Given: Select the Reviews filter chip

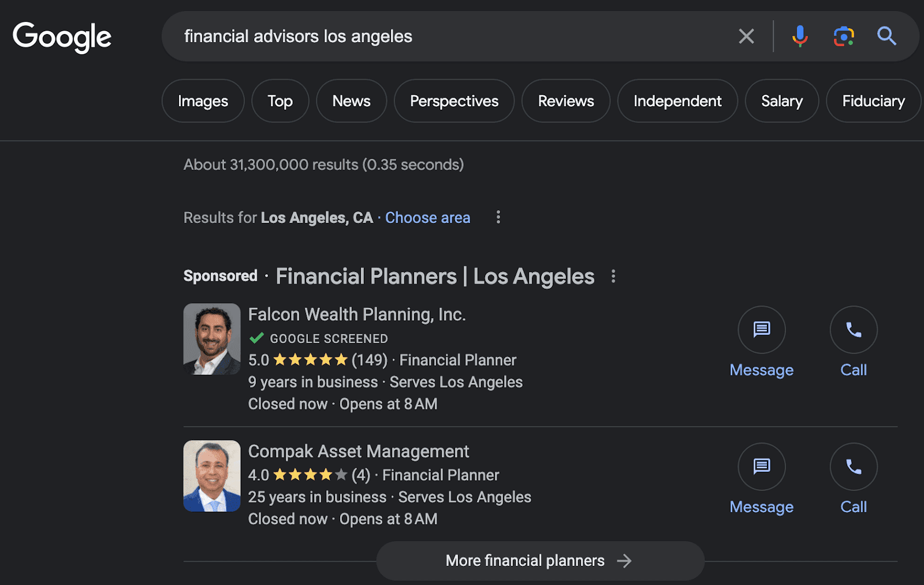Looking at the screenshot, I should click(x=565, y=100).
